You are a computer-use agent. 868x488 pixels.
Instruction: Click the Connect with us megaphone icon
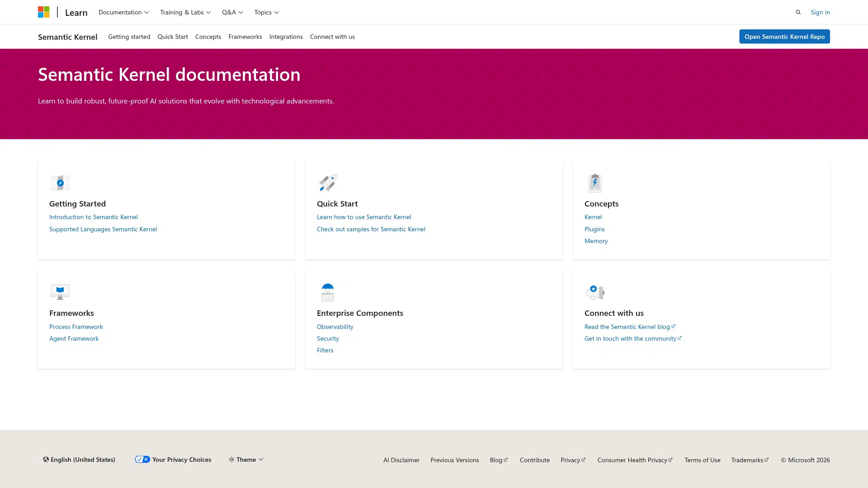tap(595, 292)
